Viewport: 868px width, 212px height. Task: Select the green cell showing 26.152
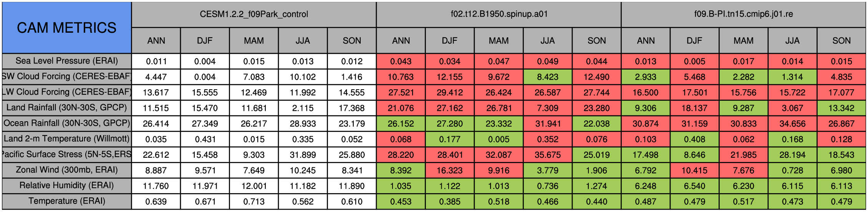tap(401, 124)
